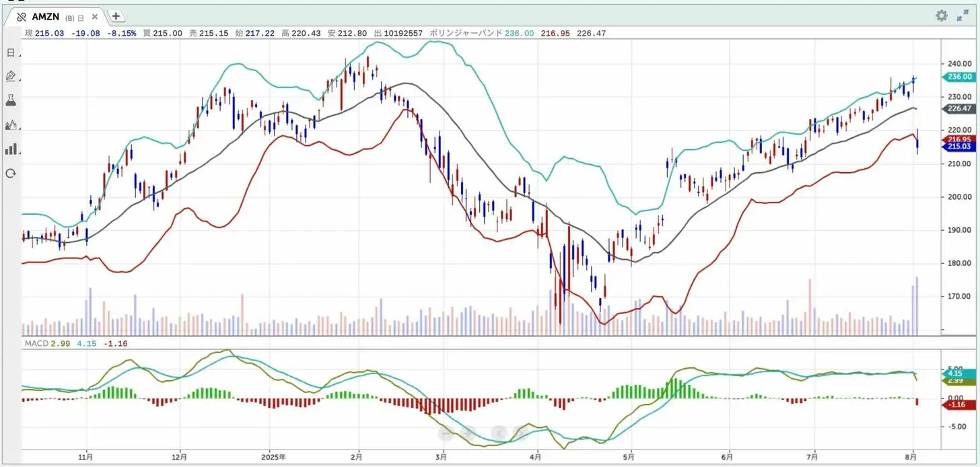Viewport: 980px width, 467px height.
Task: Open the area chart style menu
Action: [11, 124]
